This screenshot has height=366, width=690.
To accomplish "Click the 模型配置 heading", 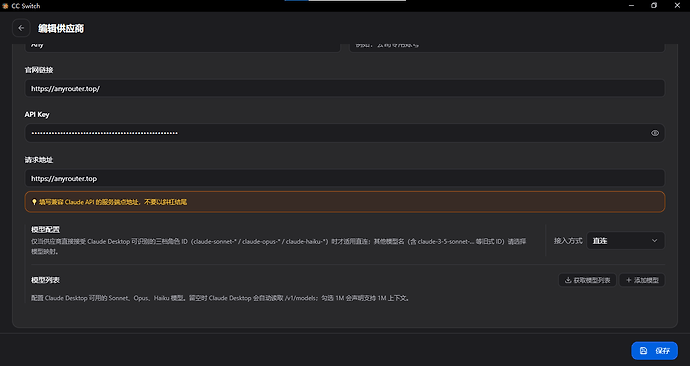I will [x=45, y=229].
